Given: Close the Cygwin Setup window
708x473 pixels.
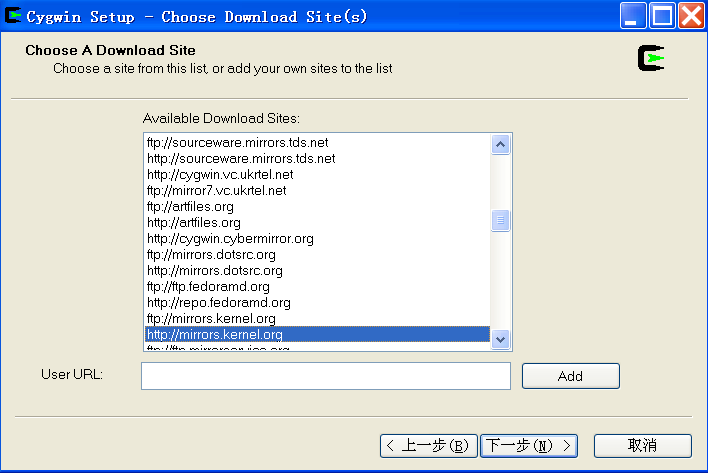Looking at the screenshot, I should tap(692, 16).
